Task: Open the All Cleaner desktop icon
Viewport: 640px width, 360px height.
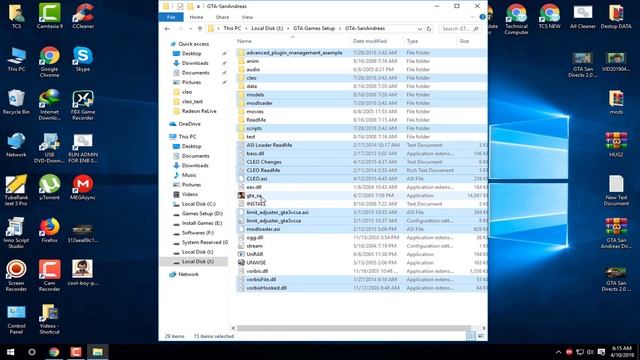Action: pyautogui.click(x=582, y=16)
